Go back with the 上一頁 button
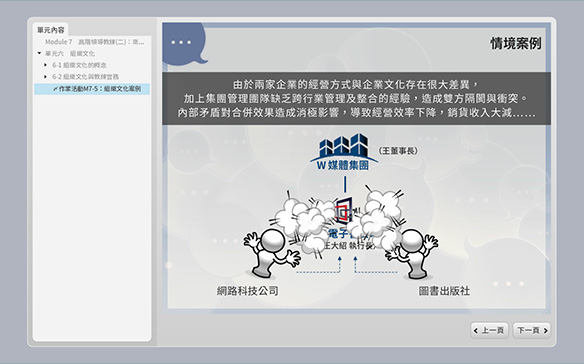The height and width of the screenshot is (364, 584). [x=489, y=330]
